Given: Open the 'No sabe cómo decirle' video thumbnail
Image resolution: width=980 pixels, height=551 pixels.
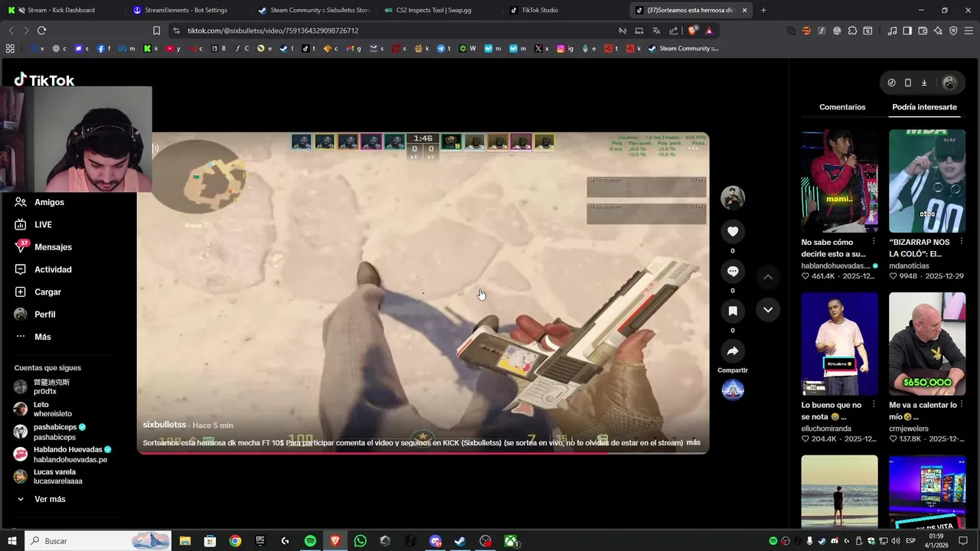Looking at the screenshot, I should 840,181.
